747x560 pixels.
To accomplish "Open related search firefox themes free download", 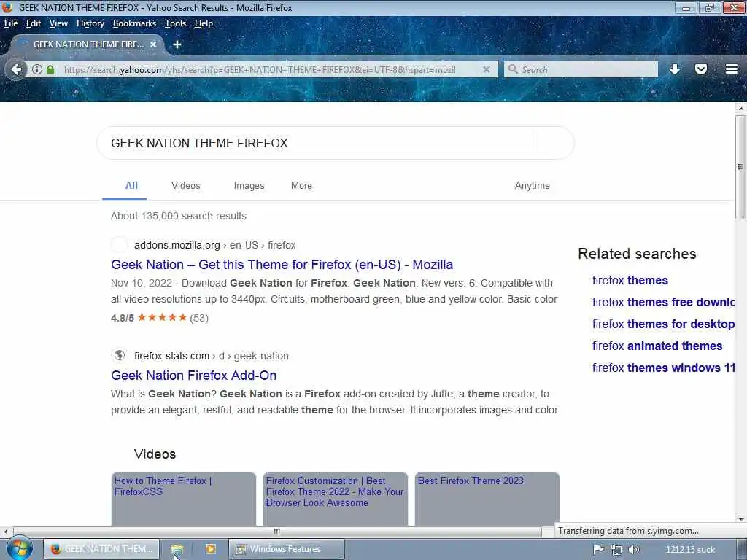I will (663, 302).
